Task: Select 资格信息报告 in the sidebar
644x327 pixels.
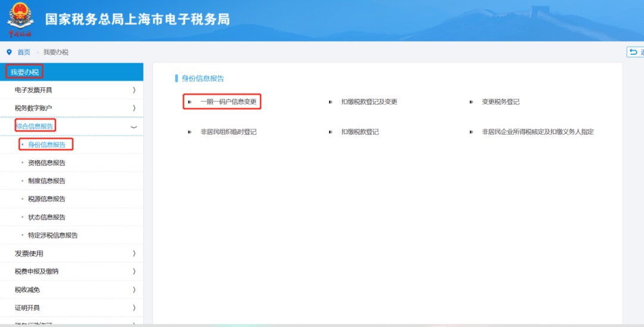Action: pos(47,163)
